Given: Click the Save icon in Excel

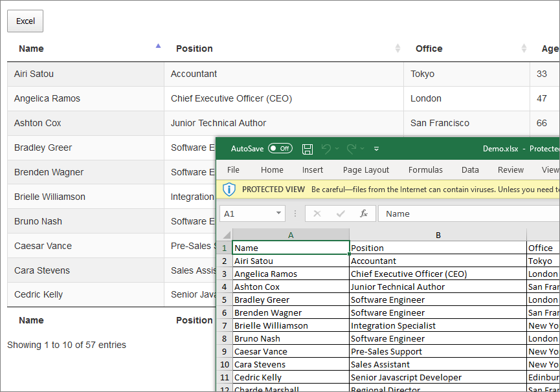Looking at the screenshot, I should pos(308,149).
